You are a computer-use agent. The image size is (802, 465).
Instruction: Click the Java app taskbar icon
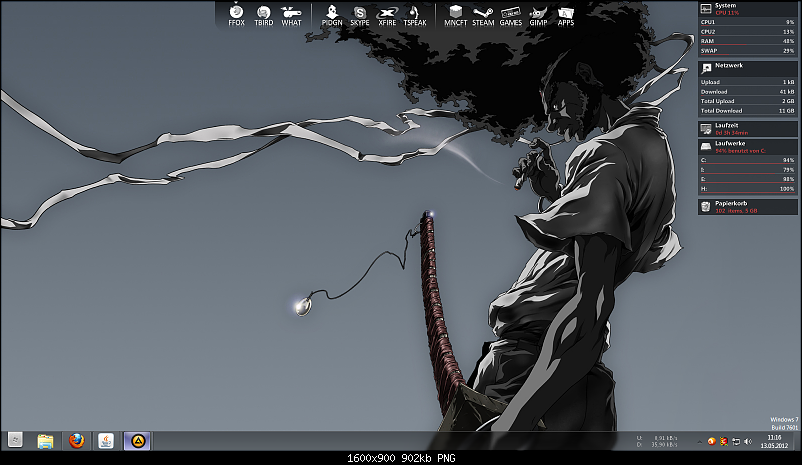(106, 440)
